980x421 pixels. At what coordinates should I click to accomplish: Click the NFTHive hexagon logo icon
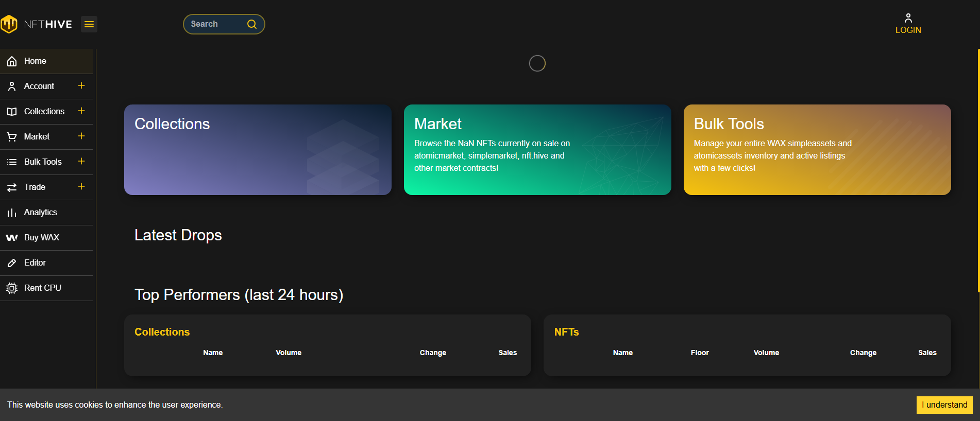pos(9,24)
